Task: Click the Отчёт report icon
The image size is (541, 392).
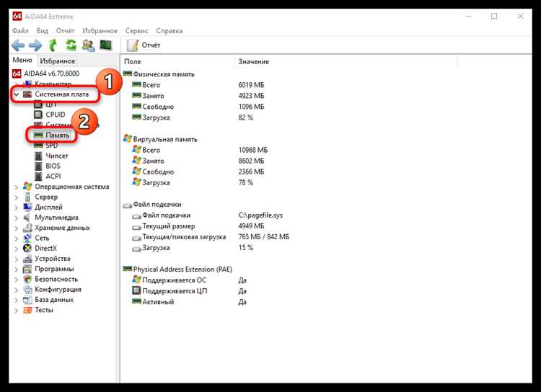Action: pos(133,45)
